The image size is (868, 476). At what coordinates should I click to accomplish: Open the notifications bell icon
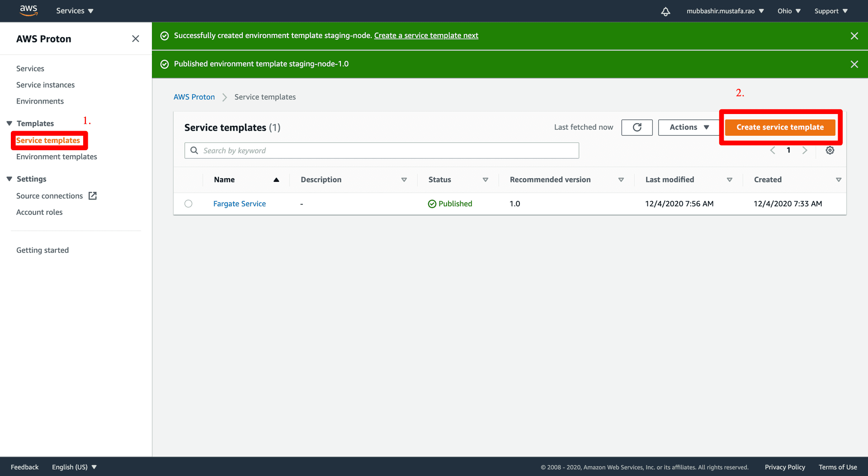665,11
